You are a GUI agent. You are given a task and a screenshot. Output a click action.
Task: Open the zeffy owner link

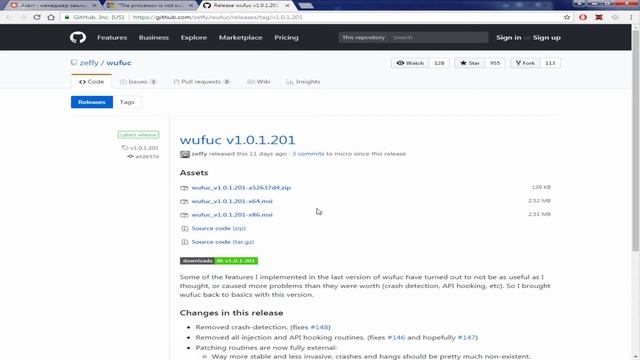(x=89, y=63)
